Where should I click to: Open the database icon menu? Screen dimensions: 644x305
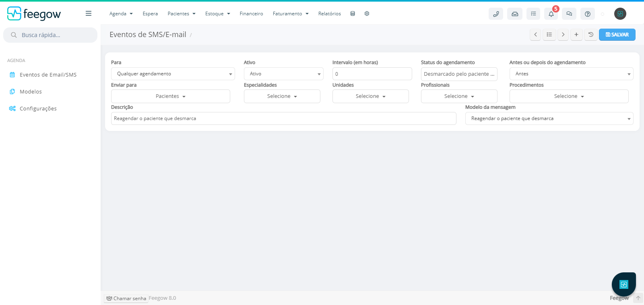[x=353, y=13]
